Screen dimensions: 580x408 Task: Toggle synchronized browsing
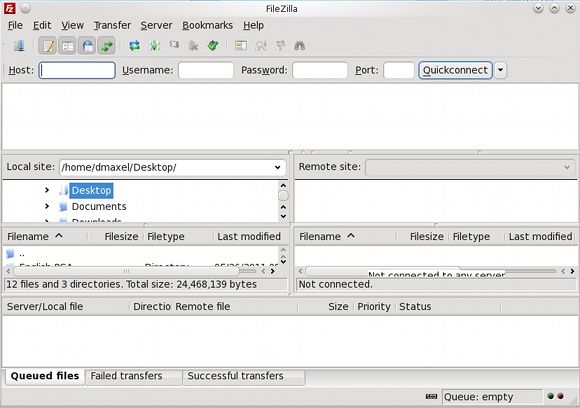pos(280,46)
